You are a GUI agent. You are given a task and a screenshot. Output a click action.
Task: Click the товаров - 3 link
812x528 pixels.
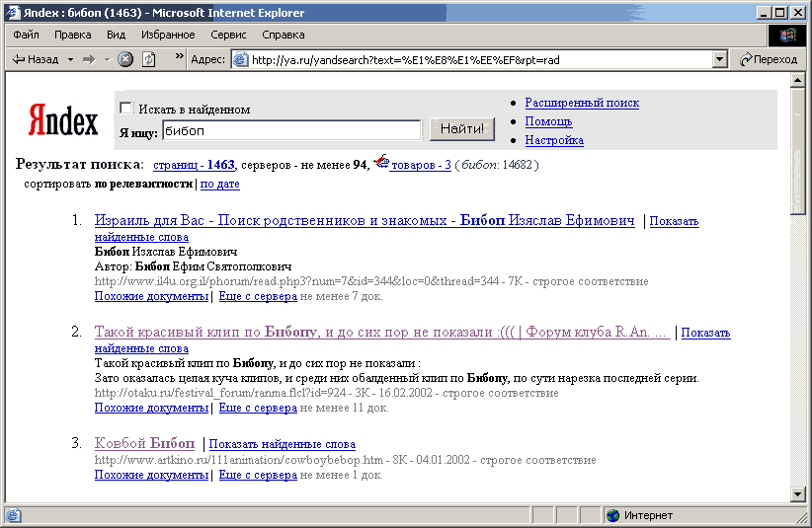[421, 165]
